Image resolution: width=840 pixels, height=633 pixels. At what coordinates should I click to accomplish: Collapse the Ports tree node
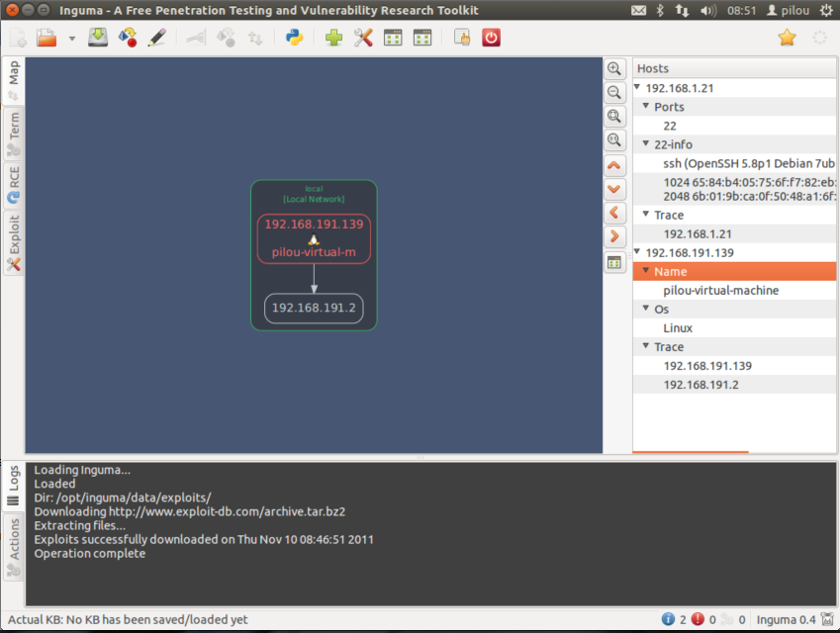click(646, 106)
